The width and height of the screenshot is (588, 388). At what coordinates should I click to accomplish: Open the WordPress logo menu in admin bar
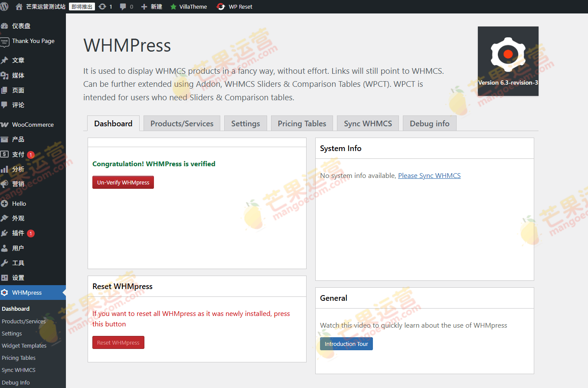[x=4, y=7]
